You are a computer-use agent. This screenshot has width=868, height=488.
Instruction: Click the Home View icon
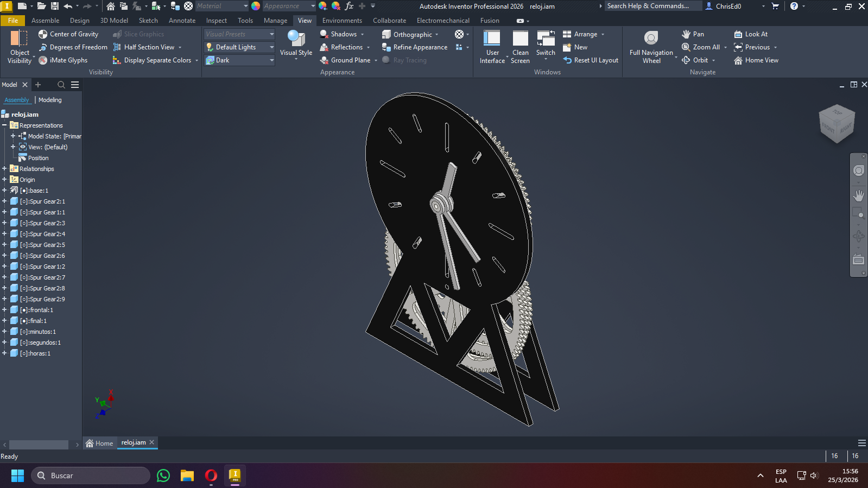pyautogui.click(x=738, y=60)
